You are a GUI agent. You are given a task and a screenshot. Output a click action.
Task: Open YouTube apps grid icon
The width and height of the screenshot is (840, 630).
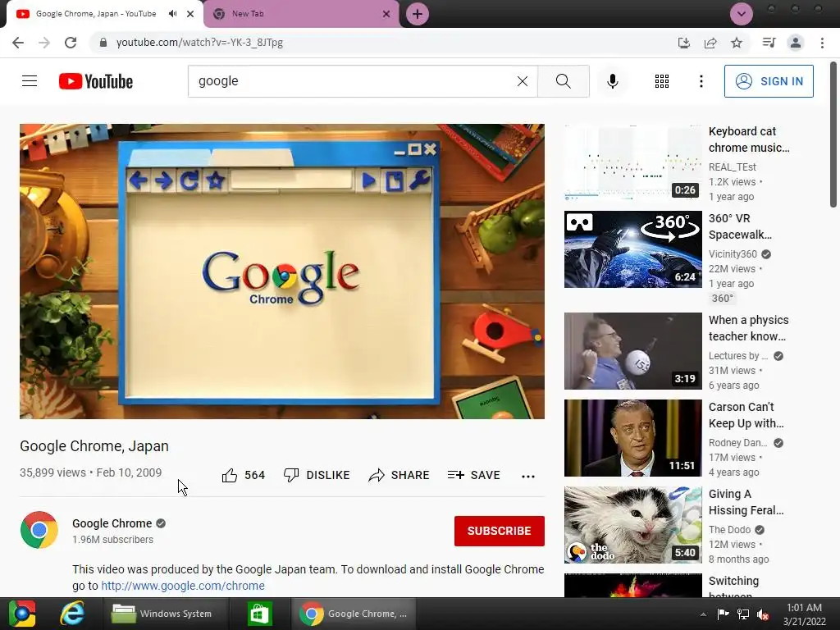point(662,81)
